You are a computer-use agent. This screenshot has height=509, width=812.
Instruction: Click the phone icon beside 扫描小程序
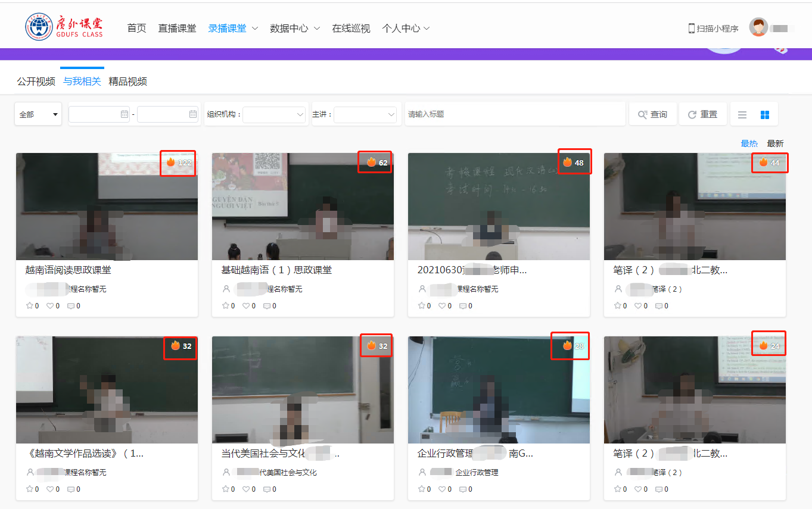[x=692, y=28]
